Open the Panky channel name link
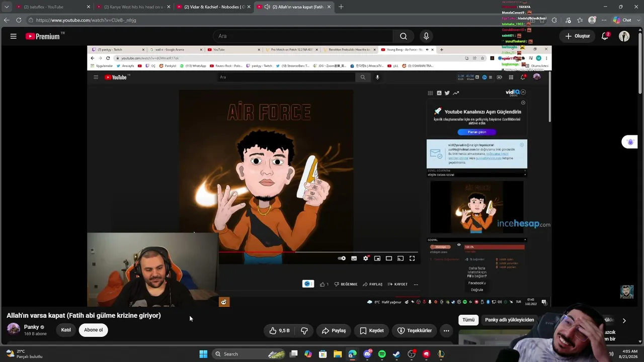Viewport: 644px width, 362px height. click(31, 327)
